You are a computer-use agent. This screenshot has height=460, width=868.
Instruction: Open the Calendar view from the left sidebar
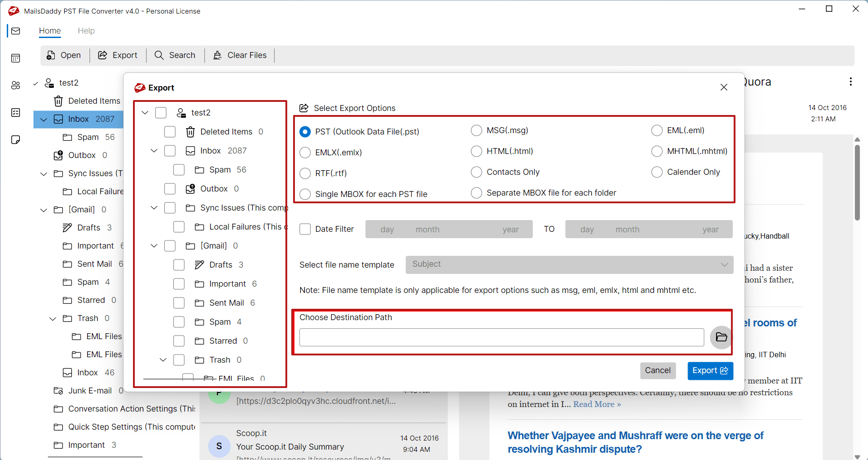pyautogui.click(x=16, y=58)
